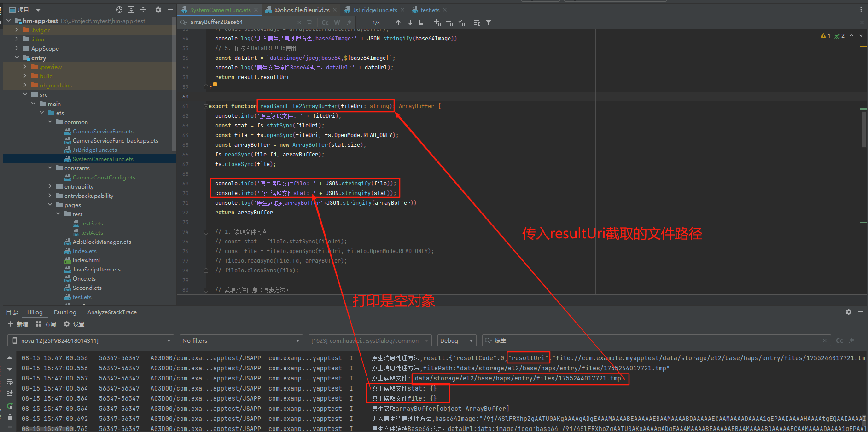Screen dimensions: 868x432
Task: Open editor tabs more-options menu
Action: 861,10
